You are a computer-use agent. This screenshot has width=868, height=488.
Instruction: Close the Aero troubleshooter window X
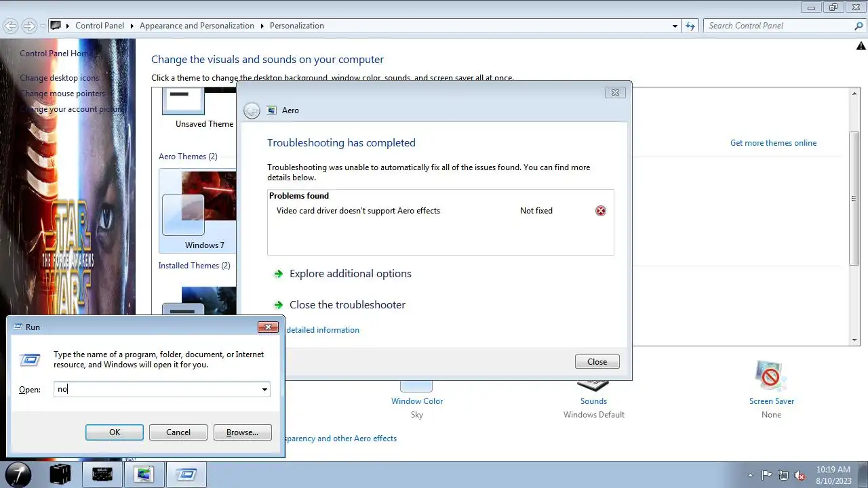click(615, 93)
